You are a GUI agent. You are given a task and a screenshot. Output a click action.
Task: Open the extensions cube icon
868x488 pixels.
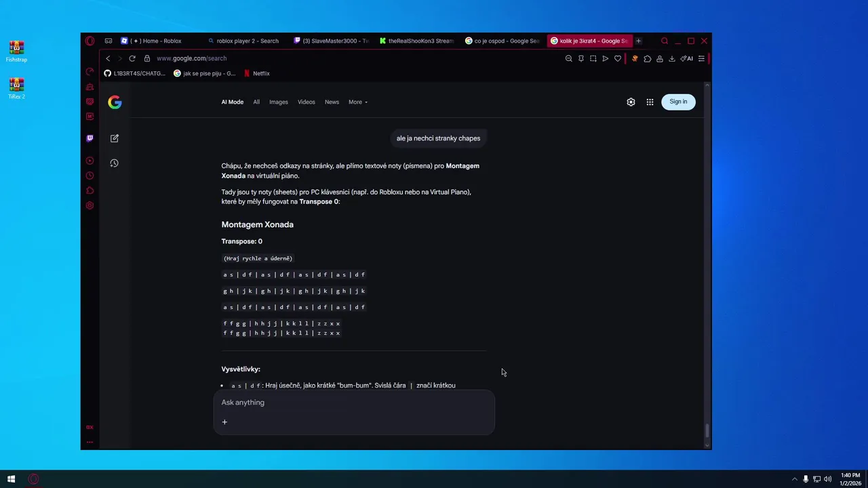648,58
